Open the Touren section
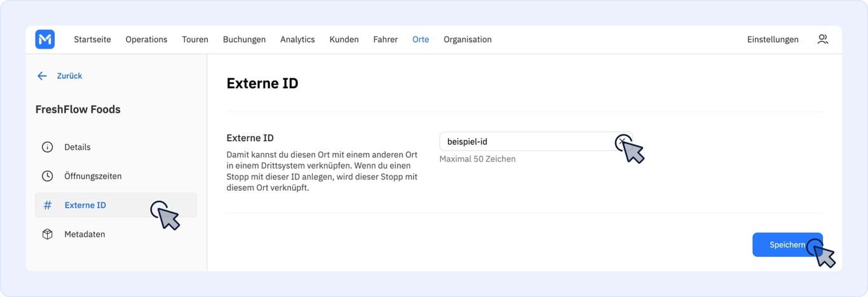Viewport: 868px width, 297px height. tap(195, 39)
